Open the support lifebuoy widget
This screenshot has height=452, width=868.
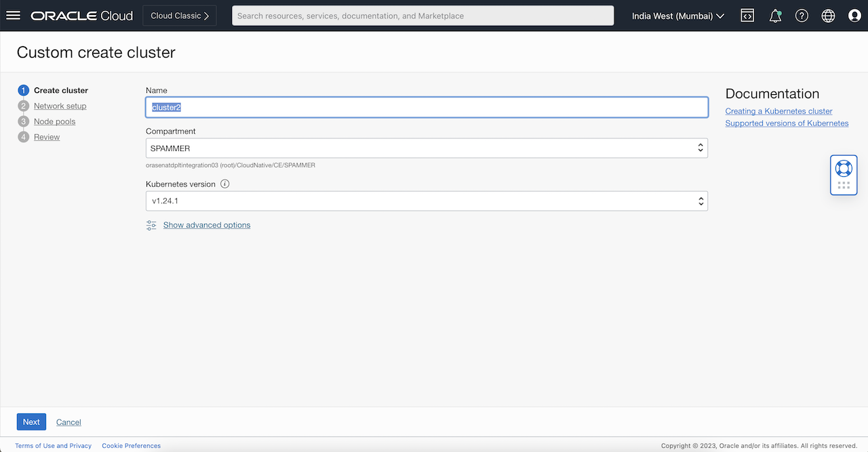[844, 168]
